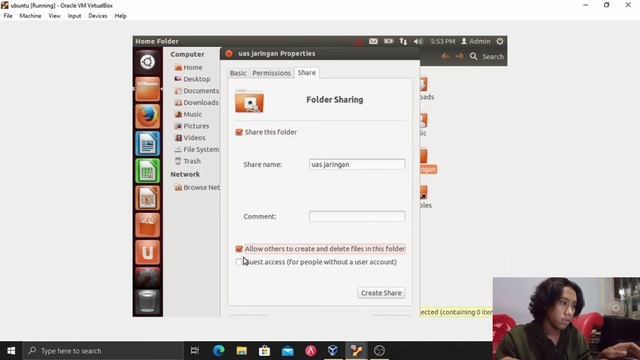The height and width of the screenshot is (360, 640).
Task: Open Home in the sidebar
Action: pyautogui.click(x=189, y=67)
